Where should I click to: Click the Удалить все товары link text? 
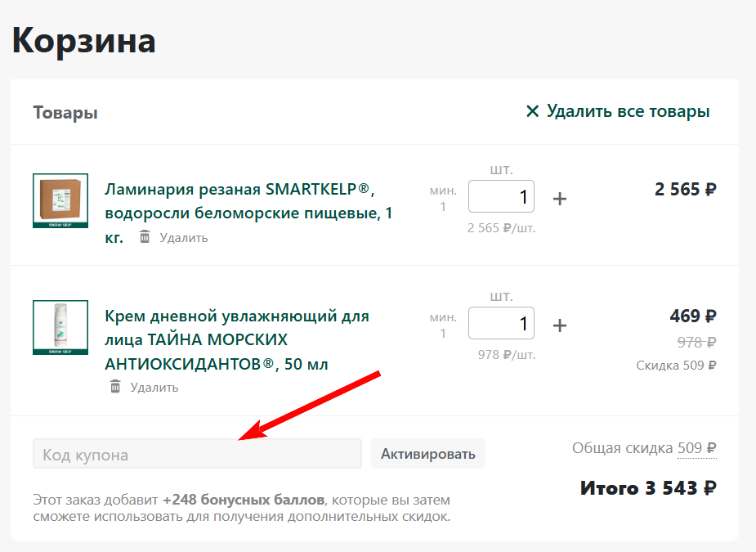pos(628,111)
